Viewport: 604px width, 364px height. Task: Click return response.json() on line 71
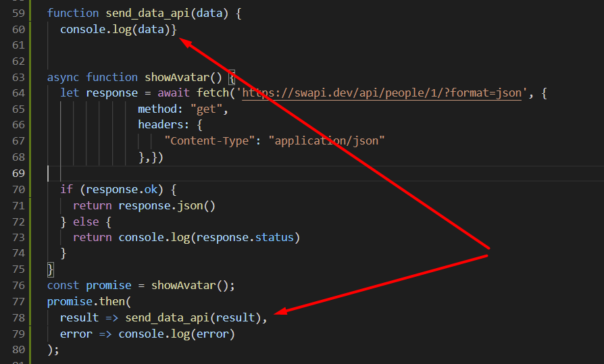(x=144, y=206)
